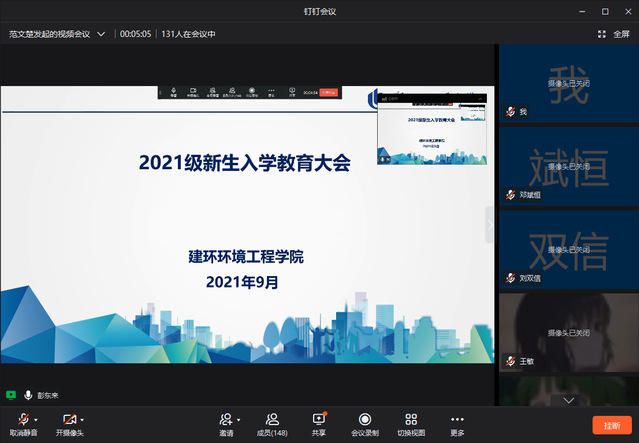Image resolution: width=639 pixels, height=443 pixels.
Task: Click the green screen-sharing indicator icon
Action: click(11, 395)
